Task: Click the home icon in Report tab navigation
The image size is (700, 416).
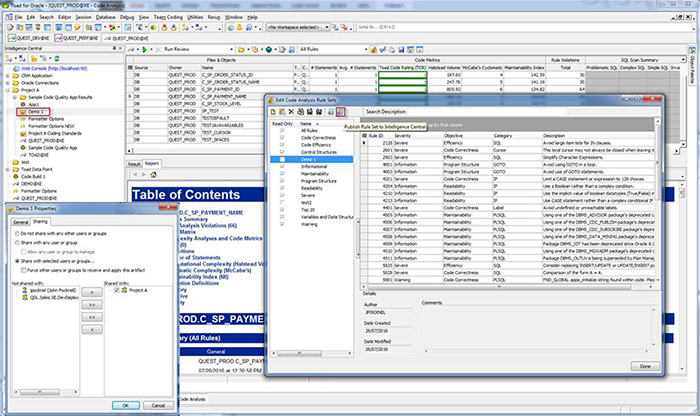Action: pyautogui.click(x=153, y=175)
